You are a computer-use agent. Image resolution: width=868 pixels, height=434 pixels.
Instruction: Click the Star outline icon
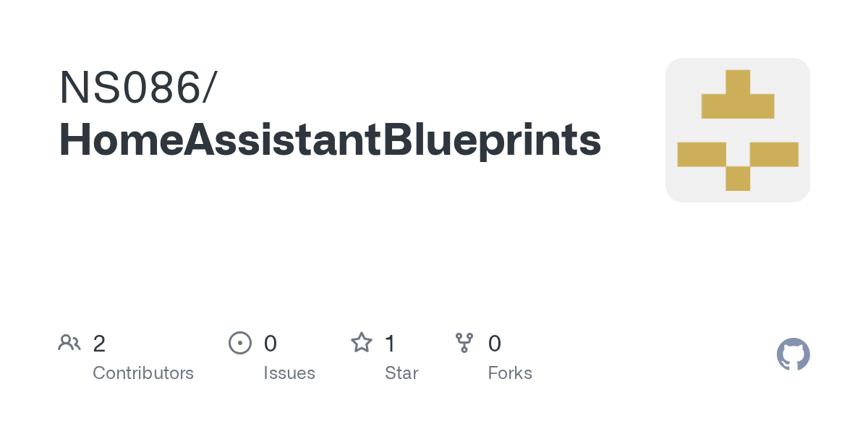click(362, 342)
